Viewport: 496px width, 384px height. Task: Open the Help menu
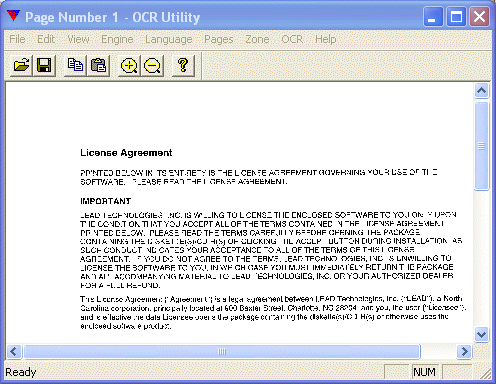click(x=326, y=39)
